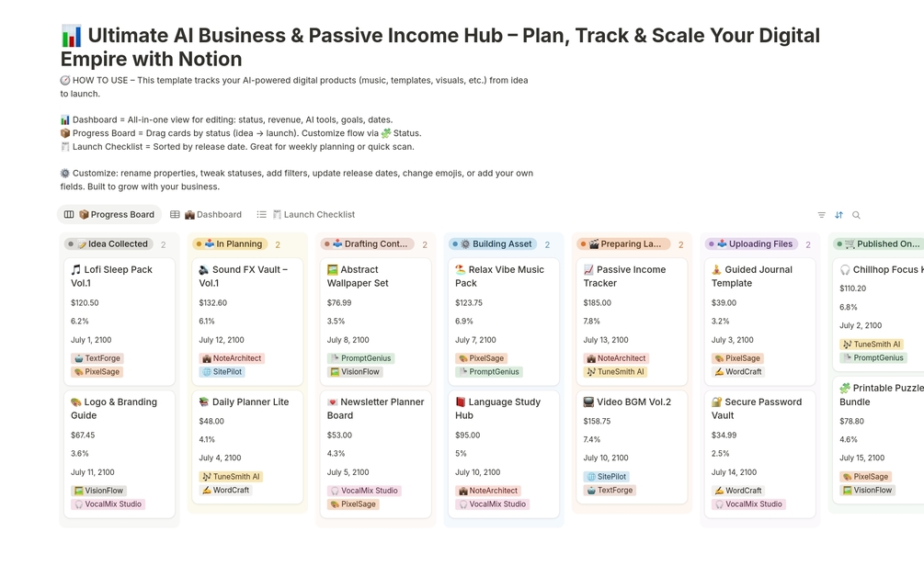Select the Progress Board view tab
This screenshot has width=924, height=577.
[x=109, y=215]
